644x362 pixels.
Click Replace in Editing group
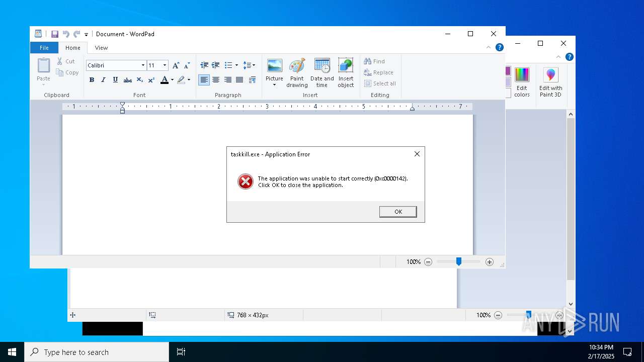[379, 72]
